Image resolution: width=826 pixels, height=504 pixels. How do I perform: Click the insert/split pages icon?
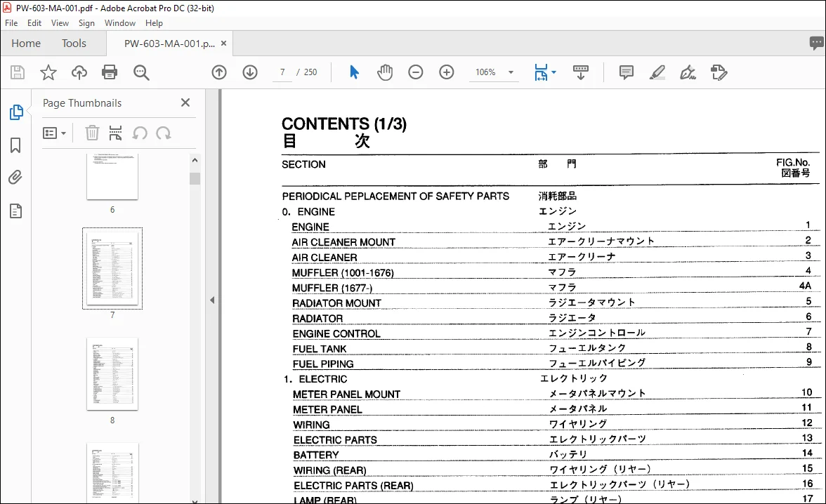click(115, 133)
